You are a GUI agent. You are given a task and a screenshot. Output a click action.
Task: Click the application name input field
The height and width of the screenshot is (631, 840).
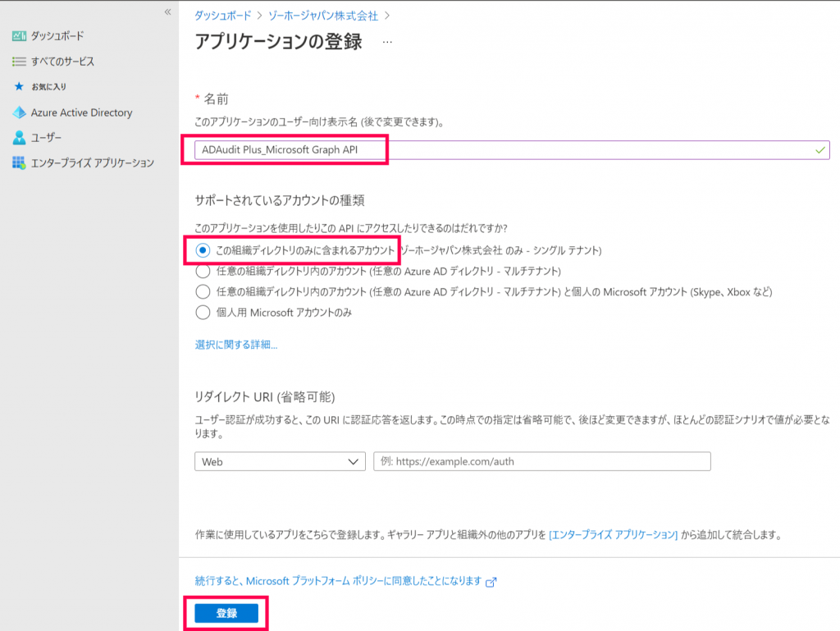tap(512, 150)
